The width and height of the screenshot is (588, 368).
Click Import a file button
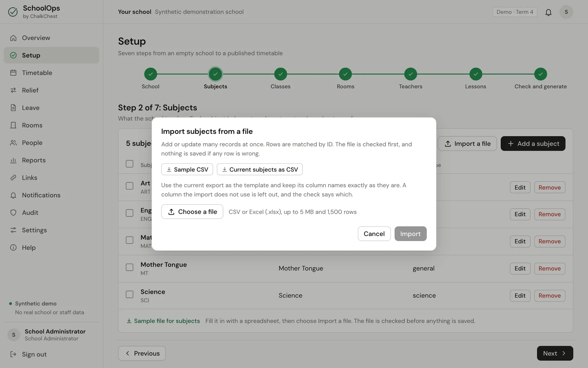[x=467, y=144]
